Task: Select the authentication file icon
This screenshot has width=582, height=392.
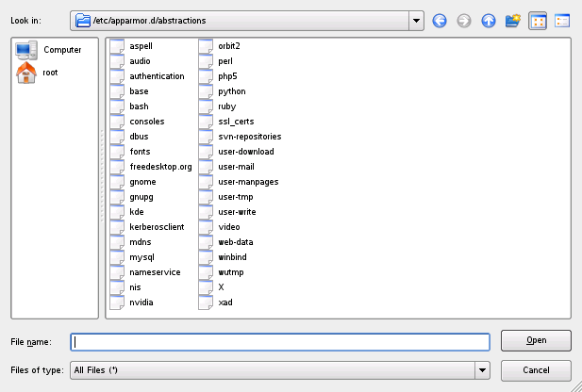Action: (x=117, y=76)
